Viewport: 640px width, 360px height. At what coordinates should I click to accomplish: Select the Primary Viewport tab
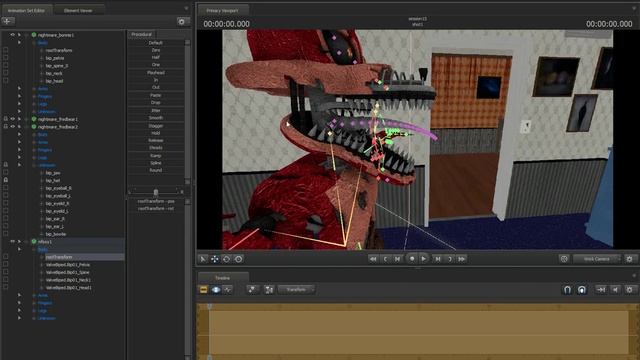[x=222, y=10]
